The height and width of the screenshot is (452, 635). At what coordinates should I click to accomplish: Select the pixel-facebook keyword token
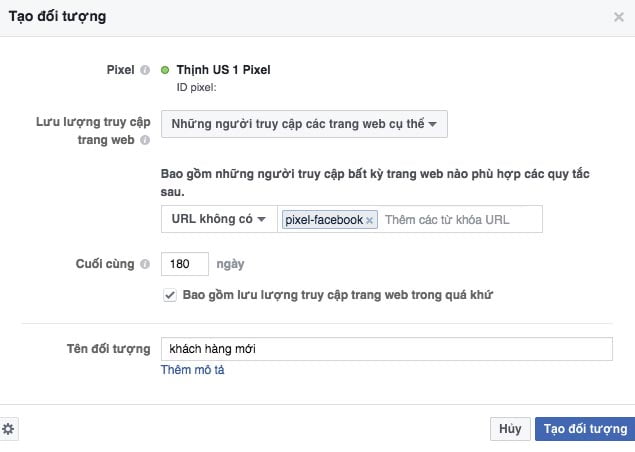point(324,220)
